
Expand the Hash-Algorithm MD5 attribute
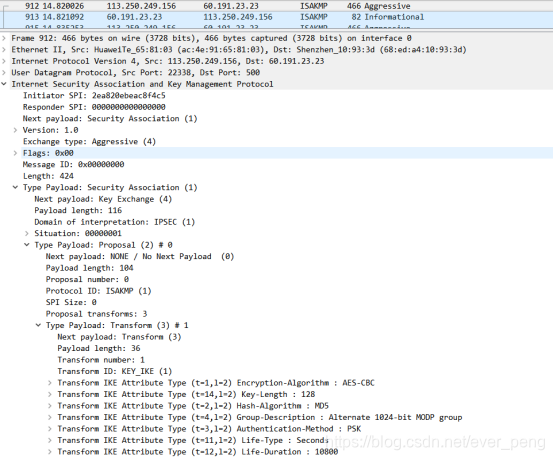pos(50,406)
